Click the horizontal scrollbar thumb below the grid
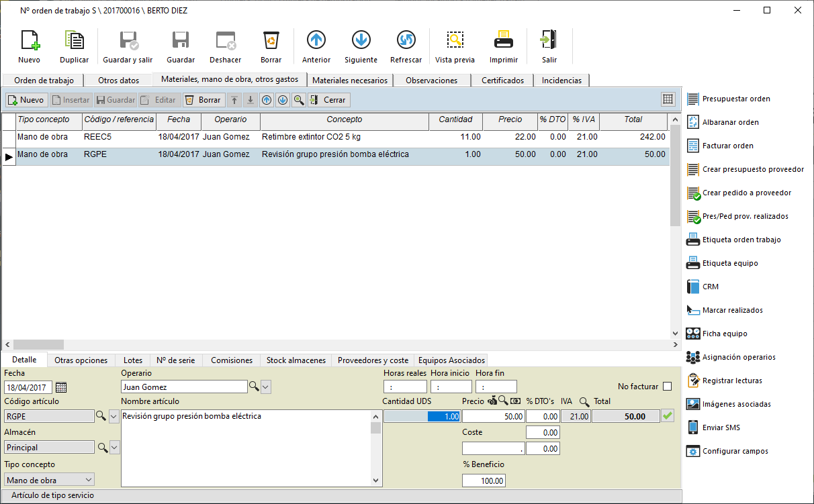 tap(38, 344)
